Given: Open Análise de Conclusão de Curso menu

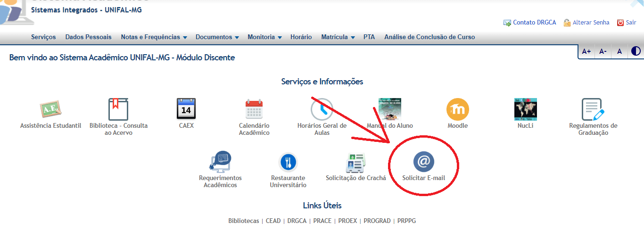Looking at the screenshot, I should [429, 37].
